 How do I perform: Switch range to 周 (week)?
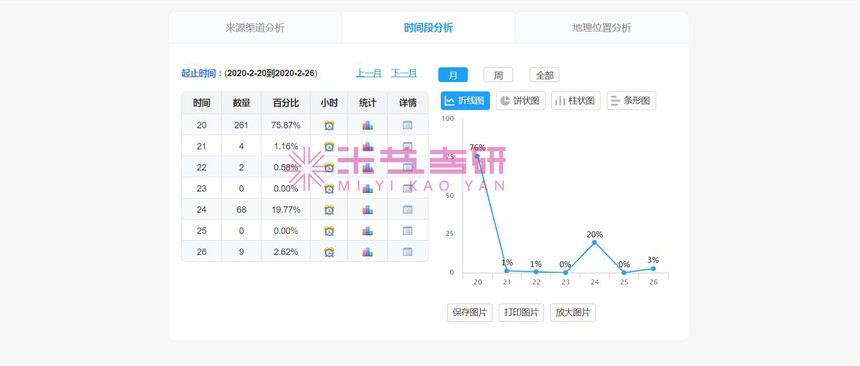click(498, 75)
